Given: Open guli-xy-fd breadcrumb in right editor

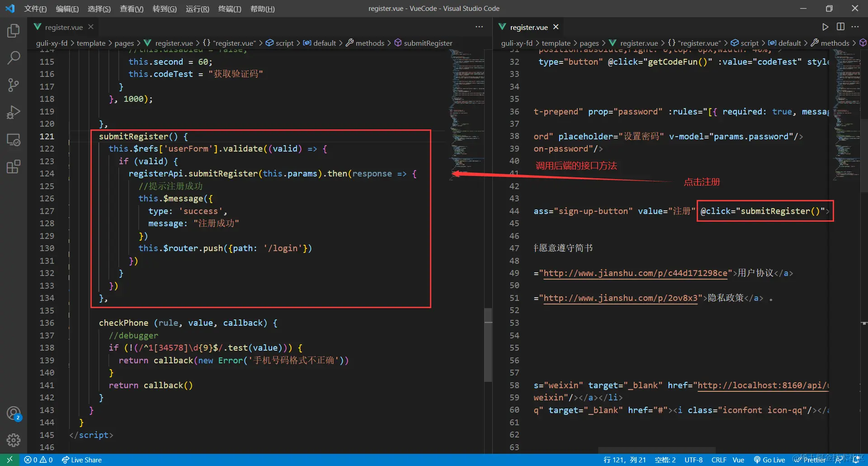Looking at the screenshot, I should pos(517,43).
